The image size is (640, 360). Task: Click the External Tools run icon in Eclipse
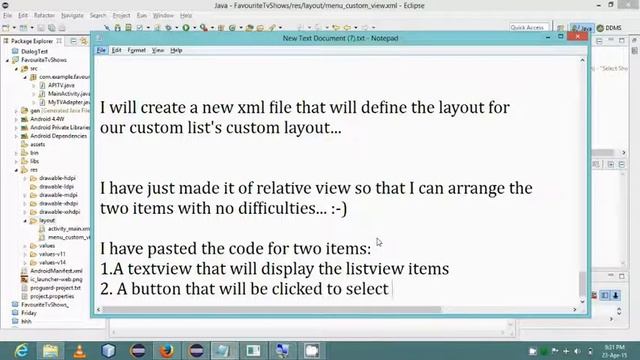point(203,28)
